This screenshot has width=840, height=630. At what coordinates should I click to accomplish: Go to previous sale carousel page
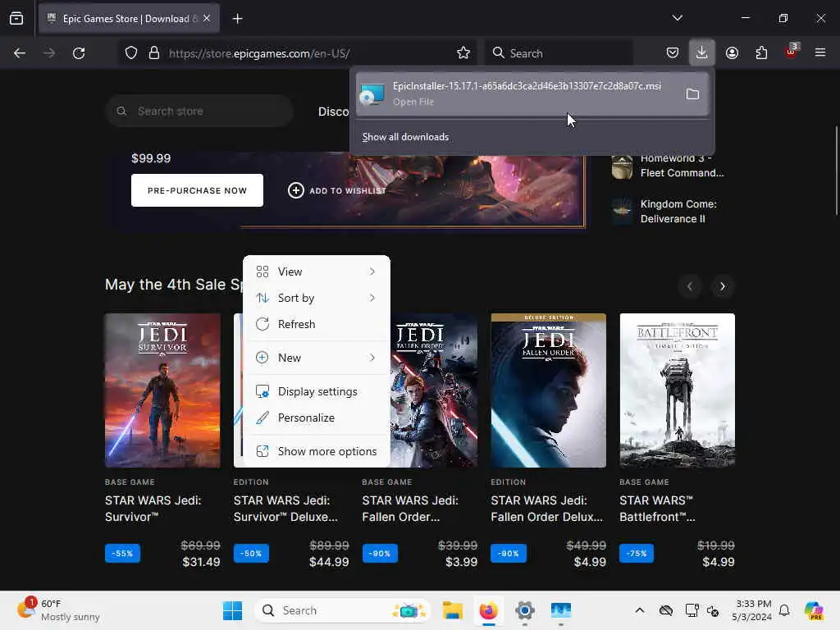pyautogui.click(x=689, y=286)
